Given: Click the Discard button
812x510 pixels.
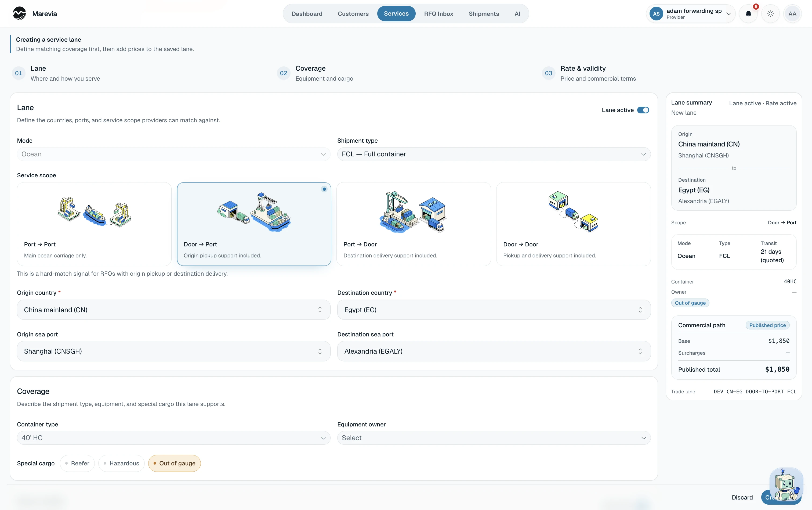Looking at the screenshot, I should 742,498.
